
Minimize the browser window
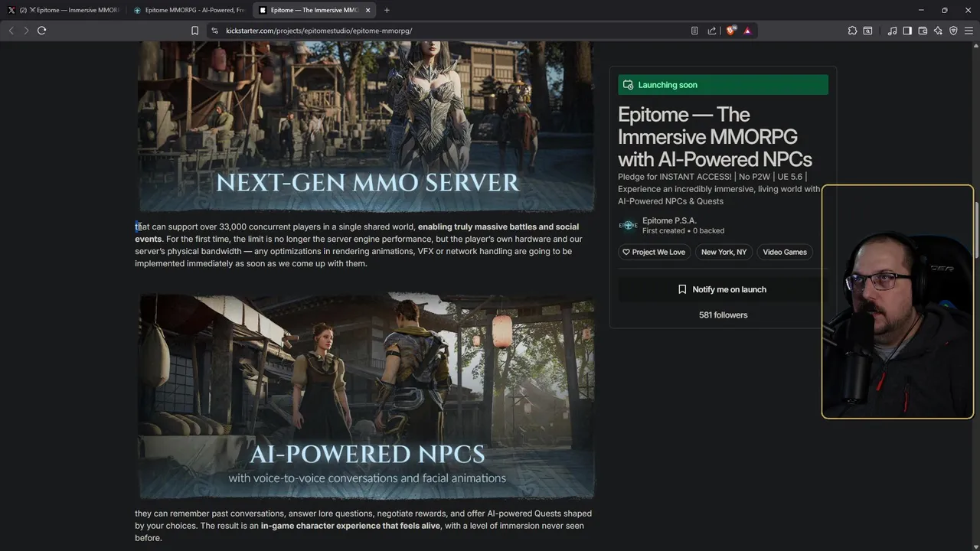tap(920, 10)
